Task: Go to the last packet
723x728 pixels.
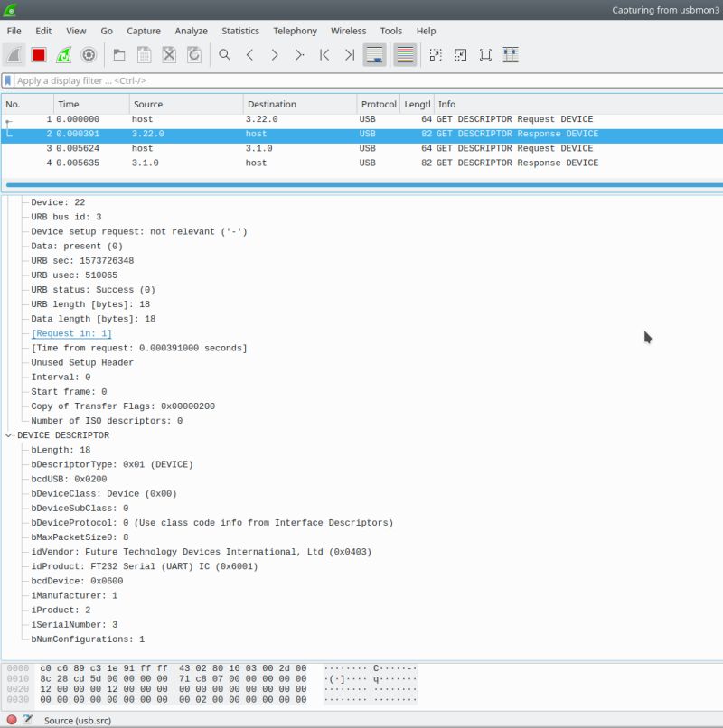Action: point(348,54)
